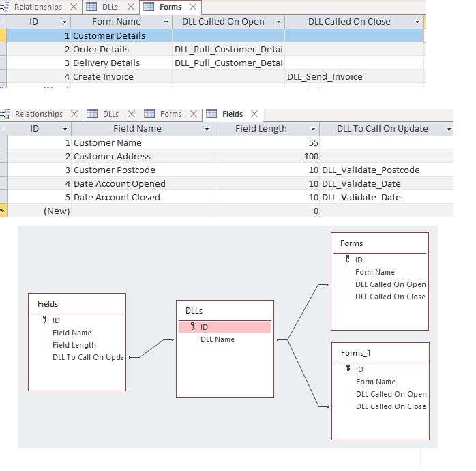The height and width of the screenshot is (471, 476).
Task: Select the Relationships line between Fields and DLLs
Action: [151, 349]
